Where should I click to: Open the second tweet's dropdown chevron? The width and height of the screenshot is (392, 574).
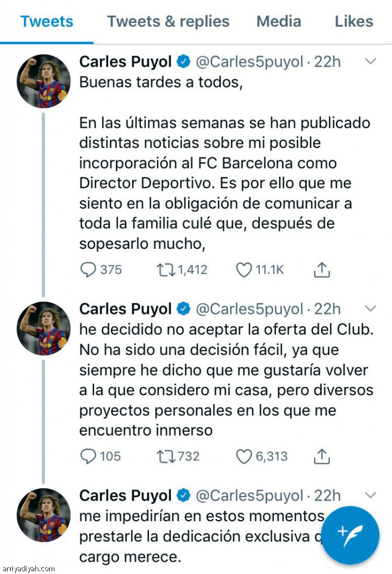point(370,308)
